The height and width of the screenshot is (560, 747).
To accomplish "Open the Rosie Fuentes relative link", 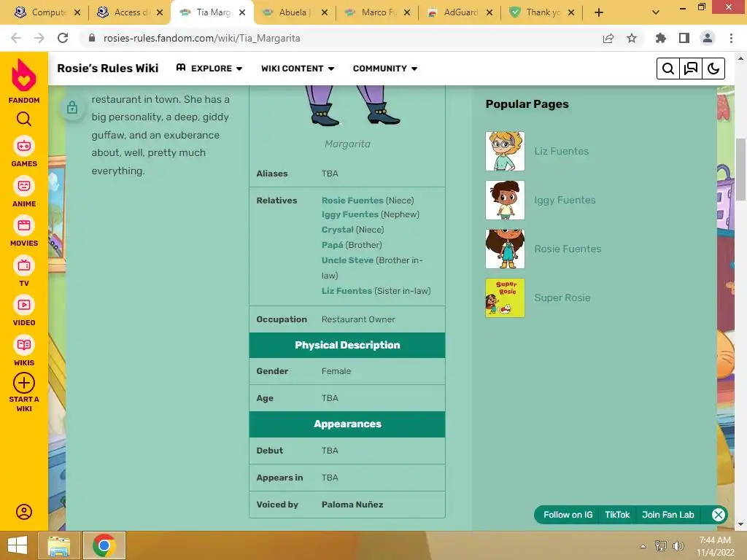I will click(352, 201).
